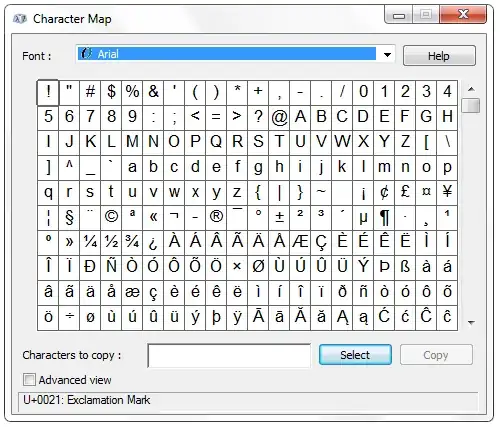Choose the one half ½ fraction
500x427 pixels.
(x=111, y=243)
